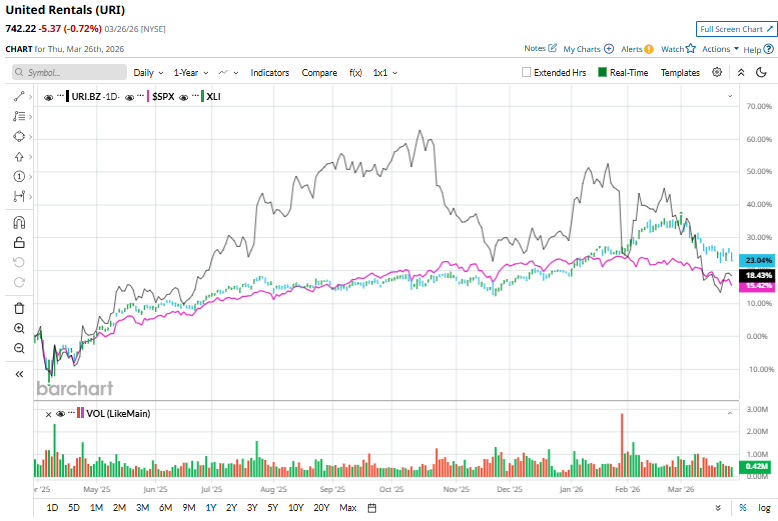Image resolution: width=778 pixels, height=521 pixels.
Task: Click the lock drawings icon
Action: click(19, 243)
